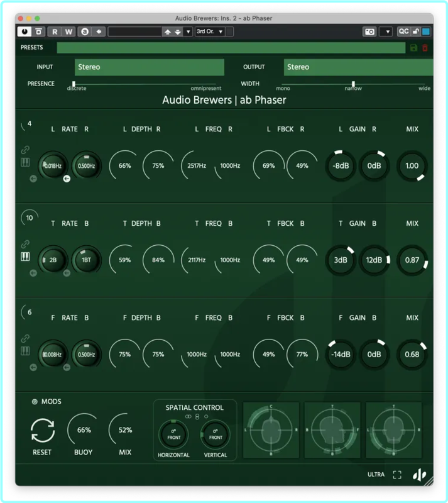Click the stages knob showing 6
Screen dimensions: 448x503
coord(29,312)
